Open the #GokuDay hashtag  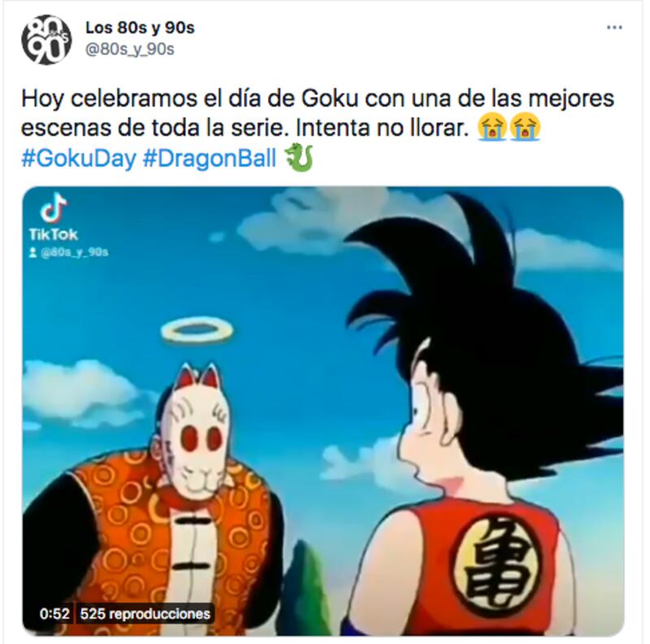coord(79,158)
